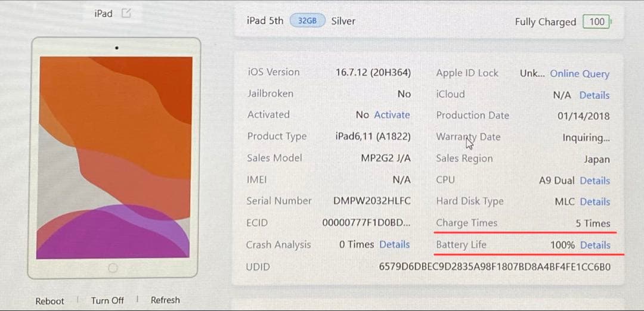Select product type iPad6,11 (A1822)
Image resolution: width=644 pixels, height=311 pixels.
pos(373,136)
